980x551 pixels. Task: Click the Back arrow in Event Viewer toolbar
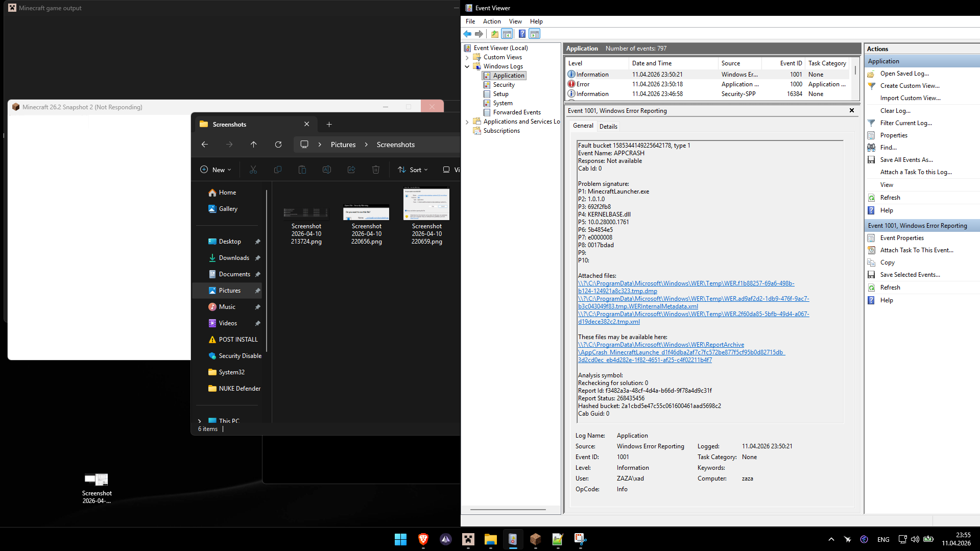coord(467,34)
